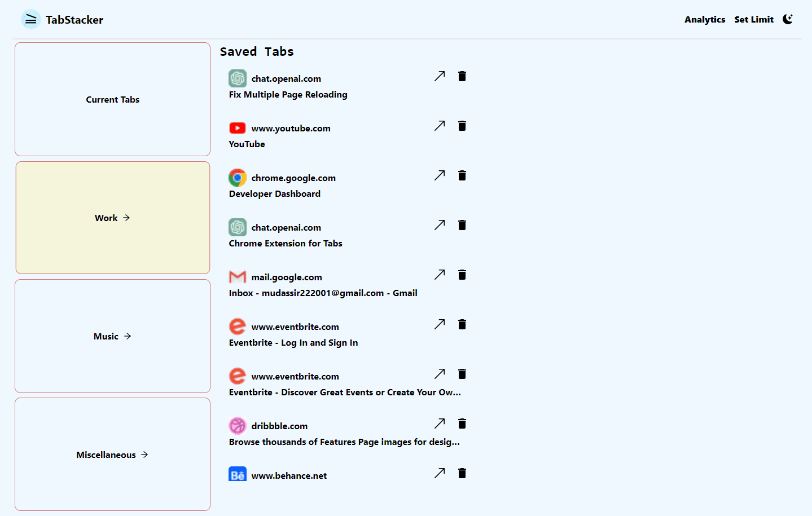Open the dribbble.com tab with arrow icon
This screenshot has height=516, width=812.
pos(440,424)
